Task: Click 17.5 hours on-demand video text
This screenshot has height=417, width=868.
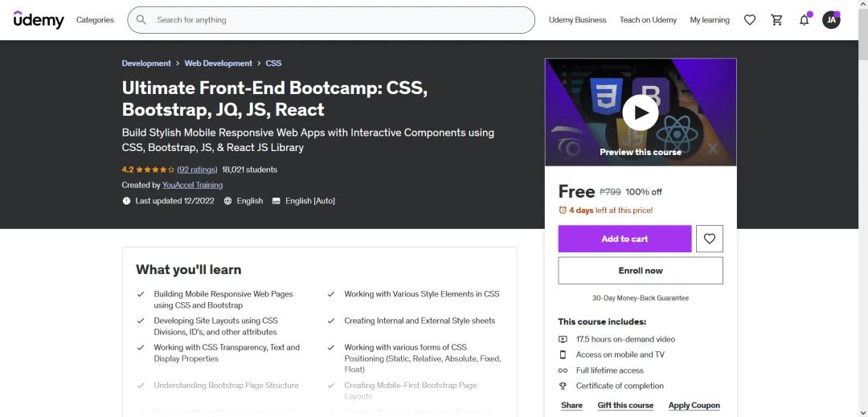Action: 625,339
